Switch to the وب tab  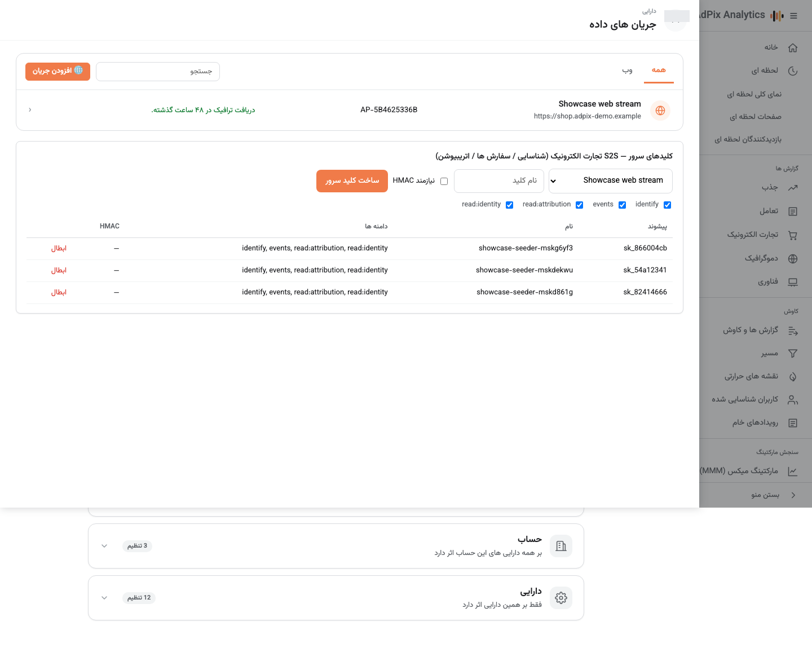(627, 71)
